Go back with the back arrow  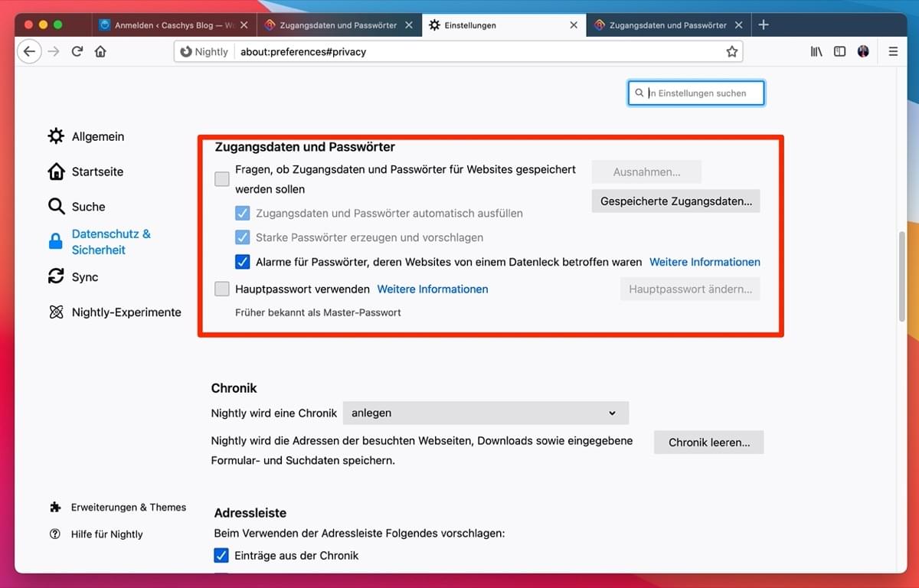click(29, 51)
